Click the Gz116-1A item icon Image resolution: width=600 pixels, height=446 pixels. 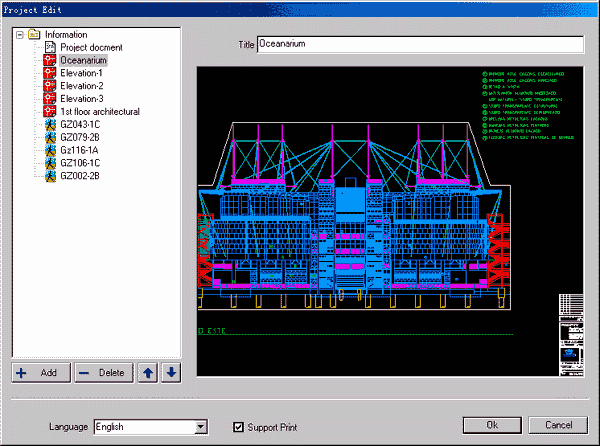50,150
